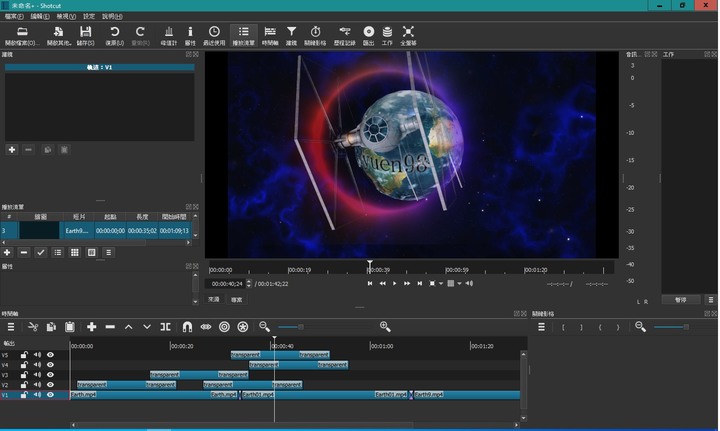The width and height of the screenshot is (720, 431).
Task: Hide track V4 with its eye icon
Action: click(51, 365)
